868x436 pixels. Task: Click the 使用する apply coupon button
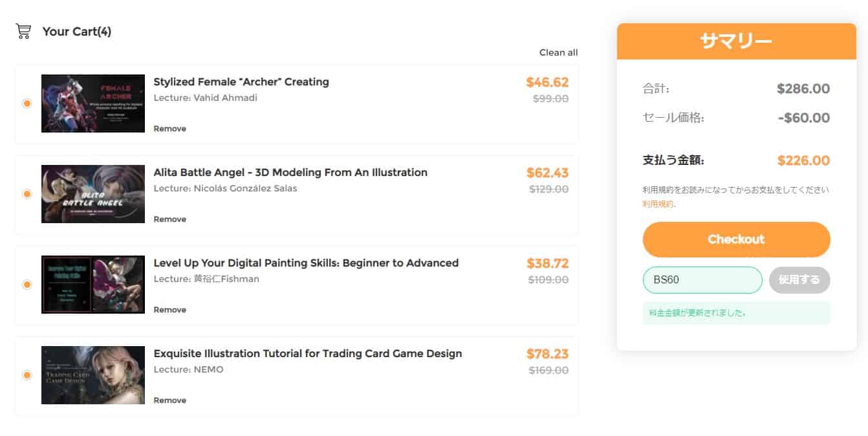click(x=799, y=280)
